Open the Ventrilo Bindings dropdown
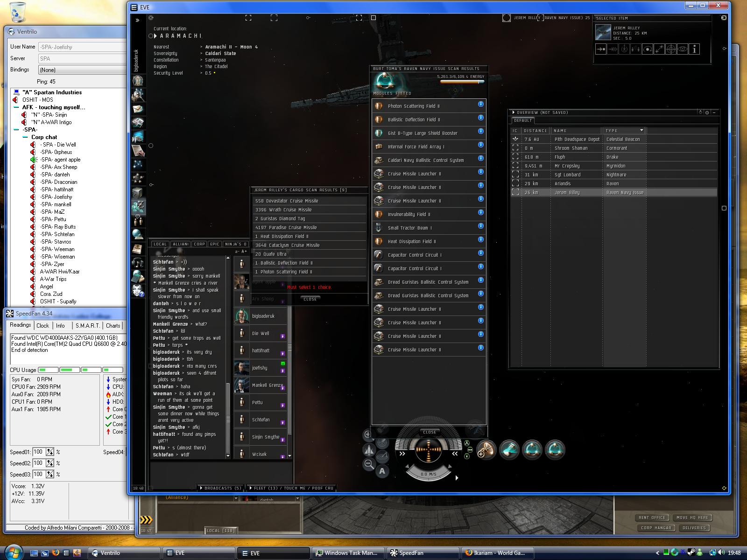Viewport: 747px width, 560px height. (x=82, y=70)
